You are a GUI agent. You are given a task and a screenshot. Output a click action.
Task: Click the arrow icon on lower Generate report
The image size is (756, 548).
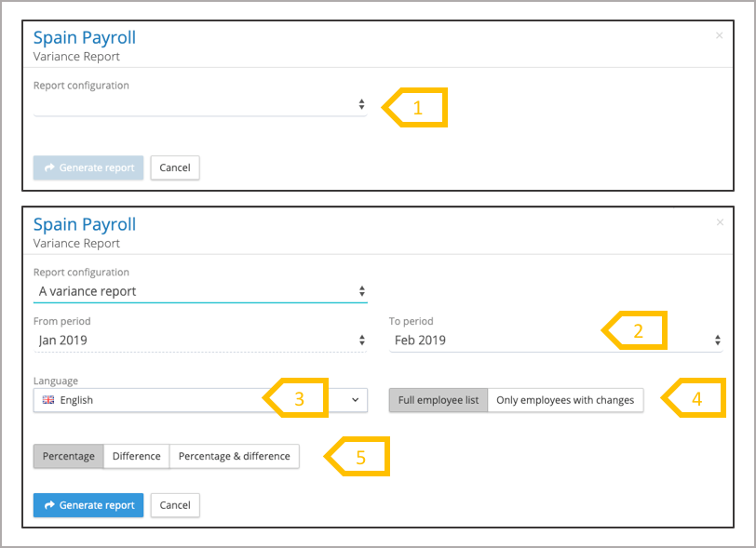(x=49, y=505)
